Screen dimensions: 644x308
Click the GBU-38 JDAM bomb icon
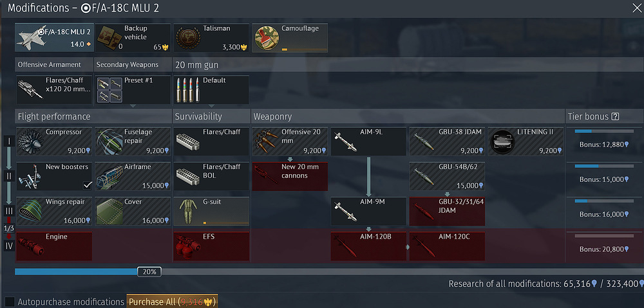pos(422,142)
